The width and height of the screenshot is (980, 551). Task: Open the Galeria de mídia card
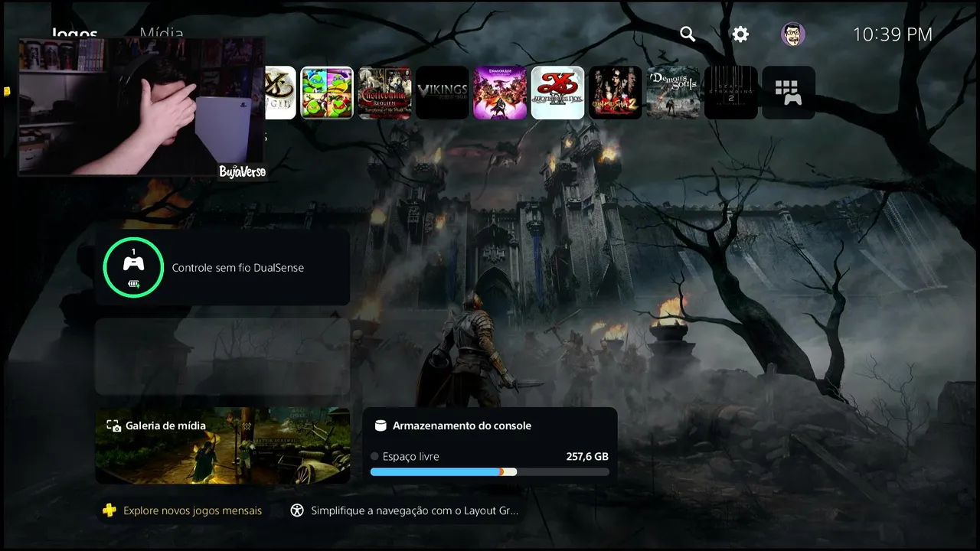[x=223, y=445]
